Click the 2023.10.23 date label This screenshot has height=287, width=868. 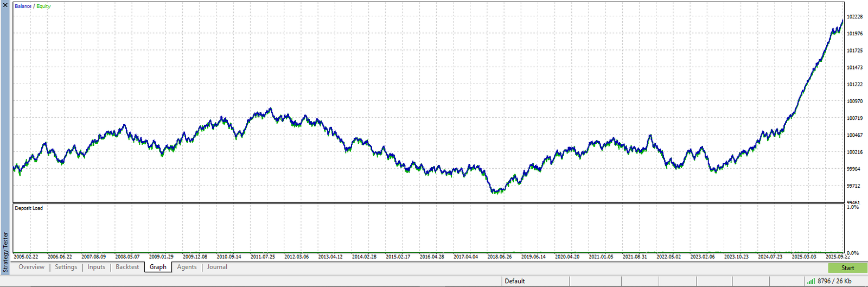736,257
